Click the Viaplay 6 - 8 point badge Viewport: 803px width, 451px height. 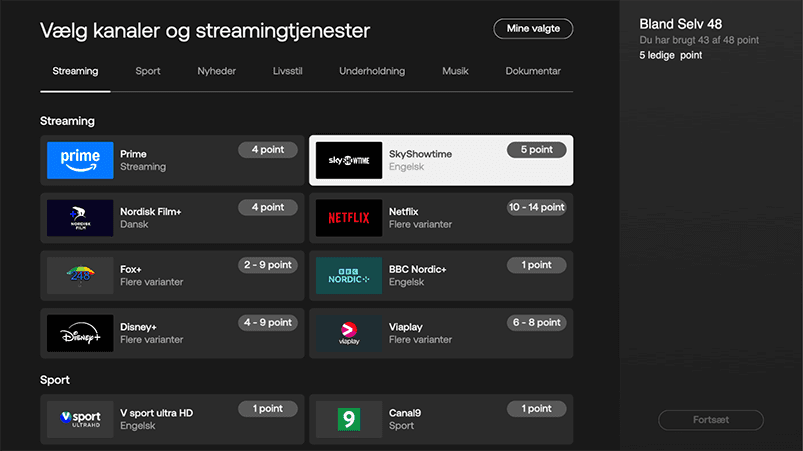pos(537,323)
